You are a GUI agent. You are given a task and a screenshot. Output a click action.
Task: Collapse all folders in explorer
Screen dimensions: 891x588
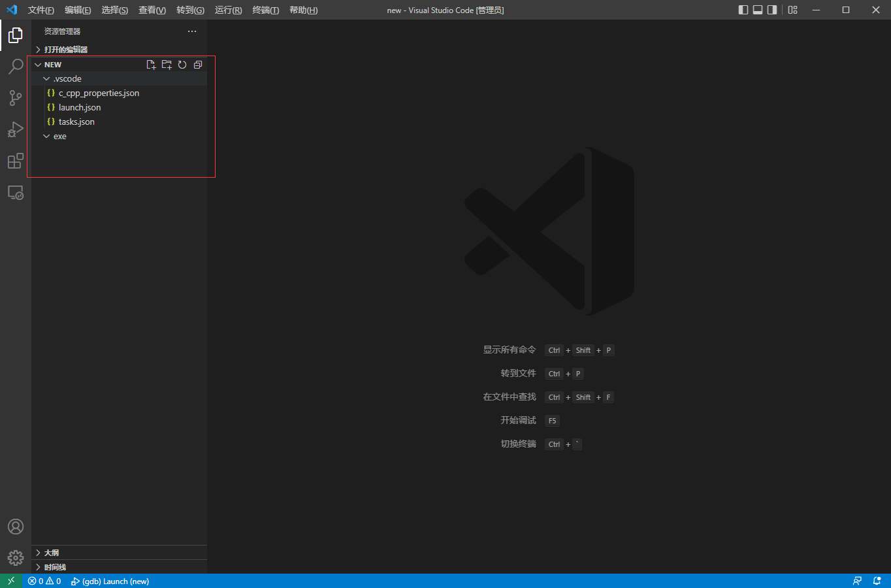tap(198, 65)
